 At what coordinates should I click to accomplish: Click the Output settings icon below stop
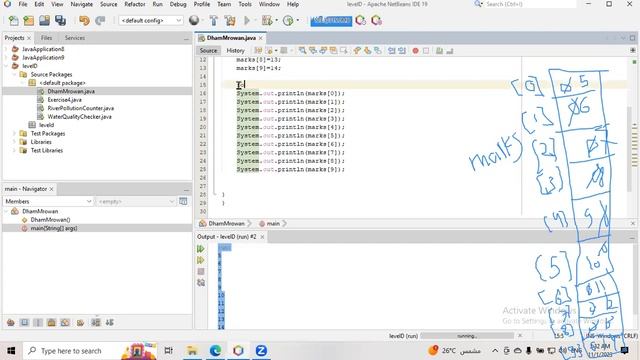point(201,282)
